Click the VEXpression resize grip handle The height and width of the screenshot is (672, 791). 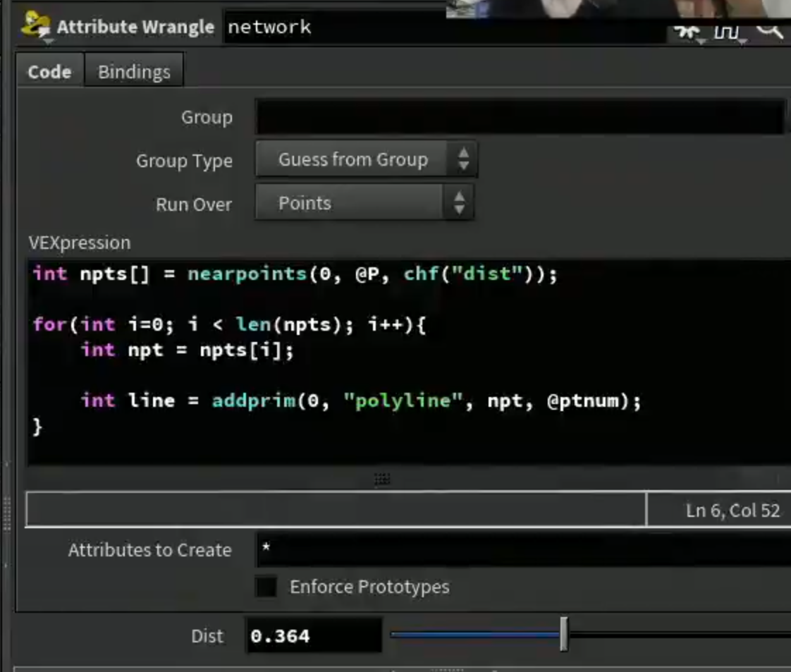point(382,479)
